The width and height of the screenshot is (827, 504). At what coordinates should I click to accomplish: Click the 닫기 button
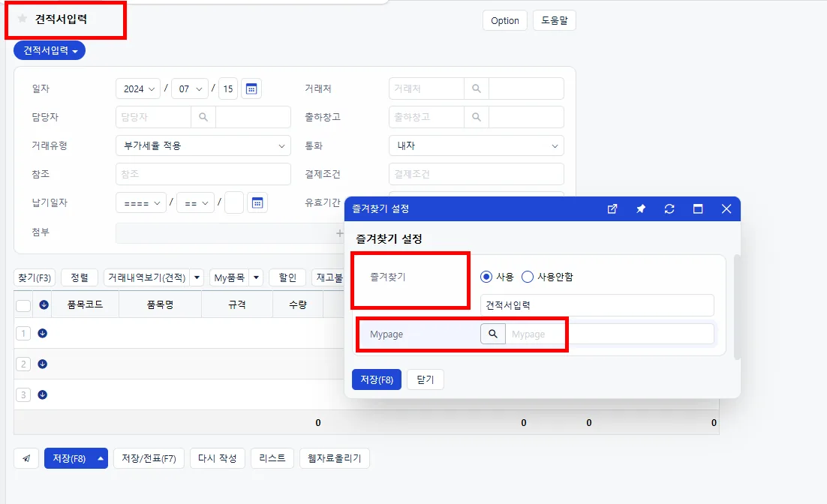[425, 379]
